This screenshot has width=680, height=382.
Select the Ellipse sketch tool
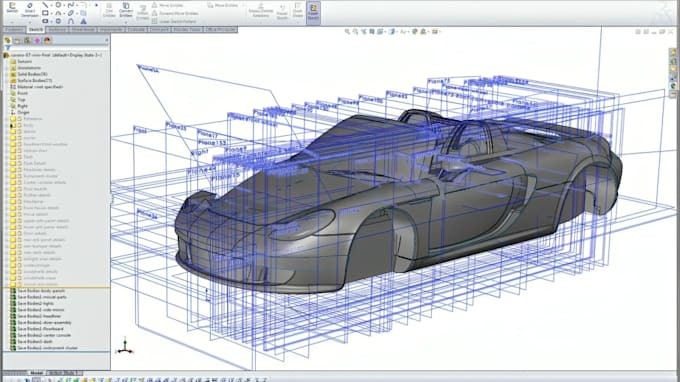(71, 13)
